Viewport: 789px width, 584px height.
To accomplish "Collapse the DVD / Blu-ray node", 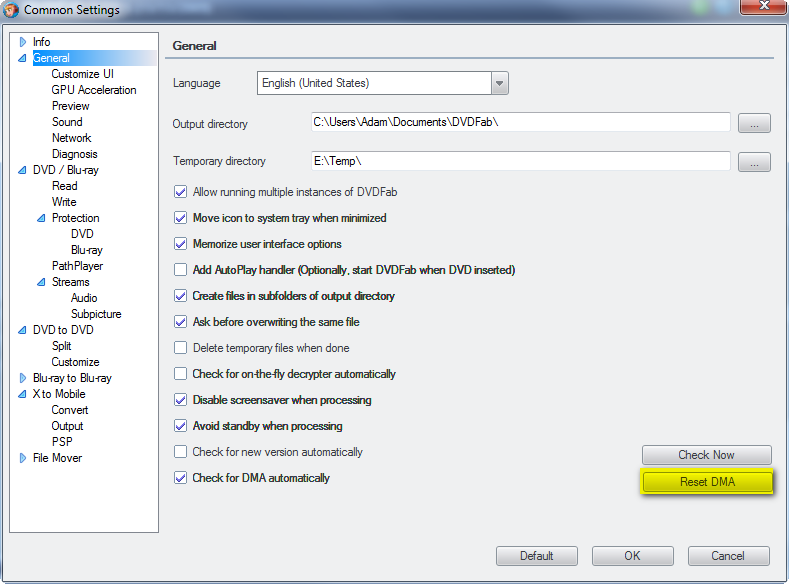I will (22, 170).
